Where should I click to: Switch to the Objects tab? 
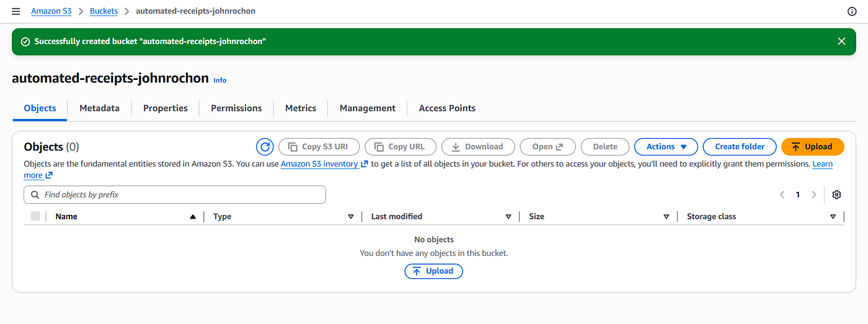40,108
